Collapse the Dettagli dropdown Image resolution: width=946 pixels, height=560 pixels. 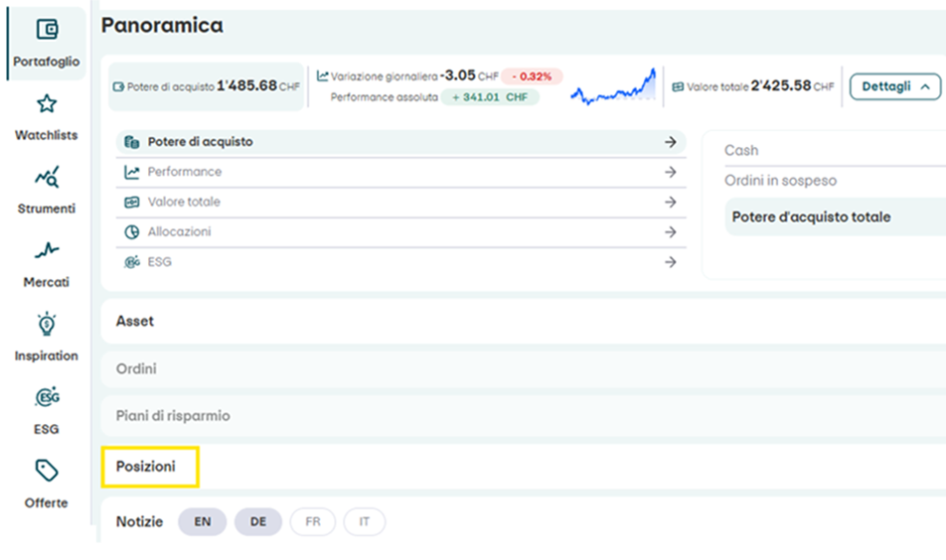[895, 86]
